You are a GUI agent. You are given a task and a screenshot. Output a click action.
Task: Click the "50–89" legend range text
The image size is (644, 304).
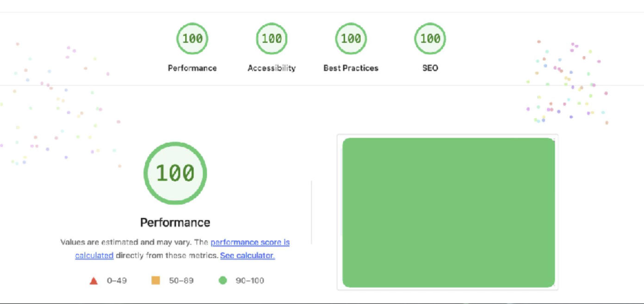(182, 280)
